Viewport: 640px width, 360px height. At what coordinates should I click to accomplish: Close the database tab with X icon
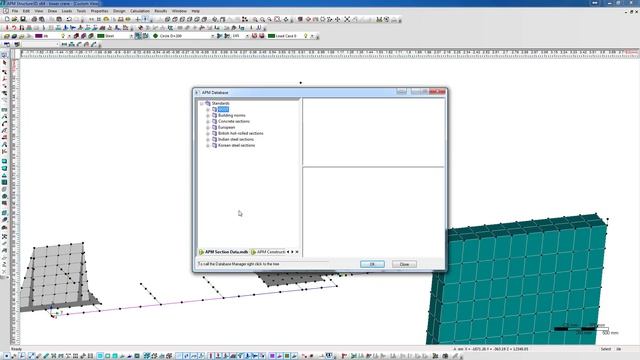pyautogui.click(x=297, y=252)
